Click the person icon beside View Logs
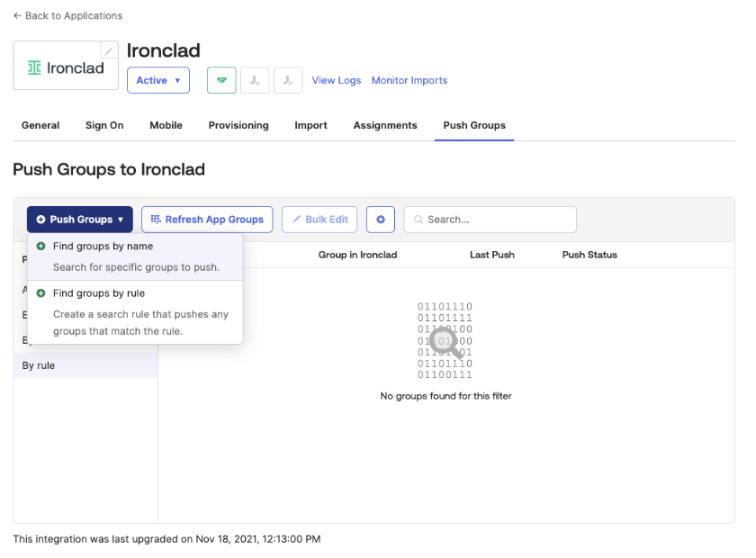Image resolution: width=756 pixels, height=558 pixels. (x=288, y=80)
